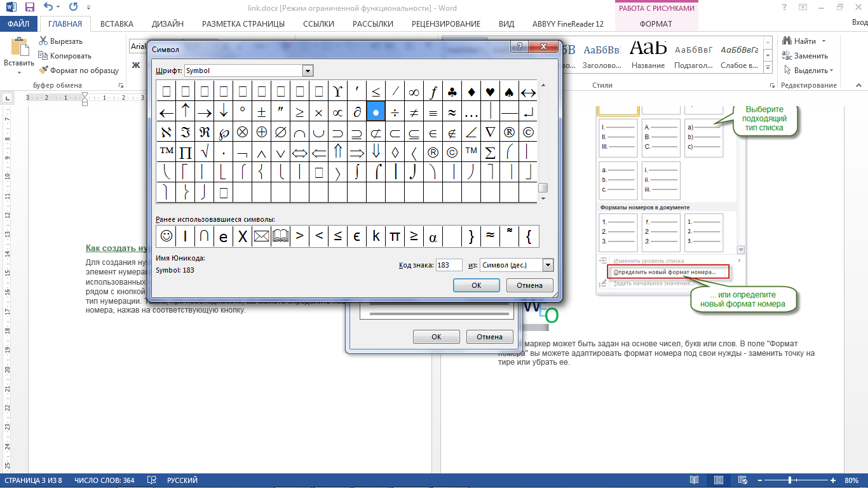
Task: Choose the envelope symbol from recent symbols
Action: coord(261,236)
